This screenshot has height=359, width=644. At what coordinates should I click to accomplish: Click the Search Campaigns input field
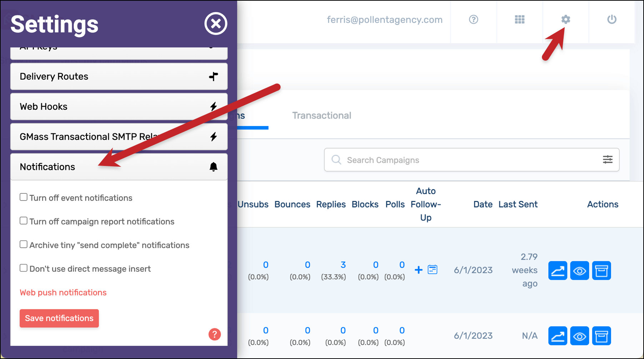[472, 160]
